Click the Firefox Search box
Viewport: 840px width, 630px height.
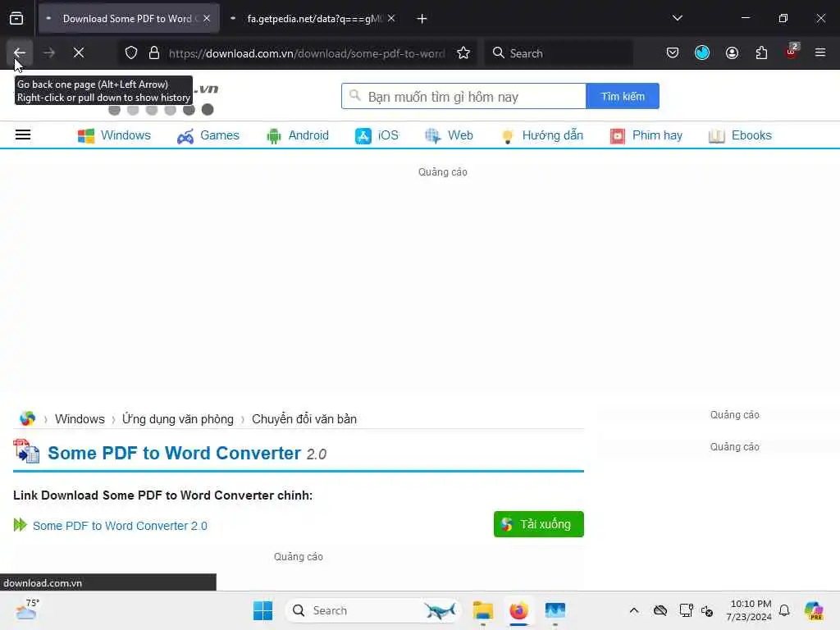click(559, 53)
